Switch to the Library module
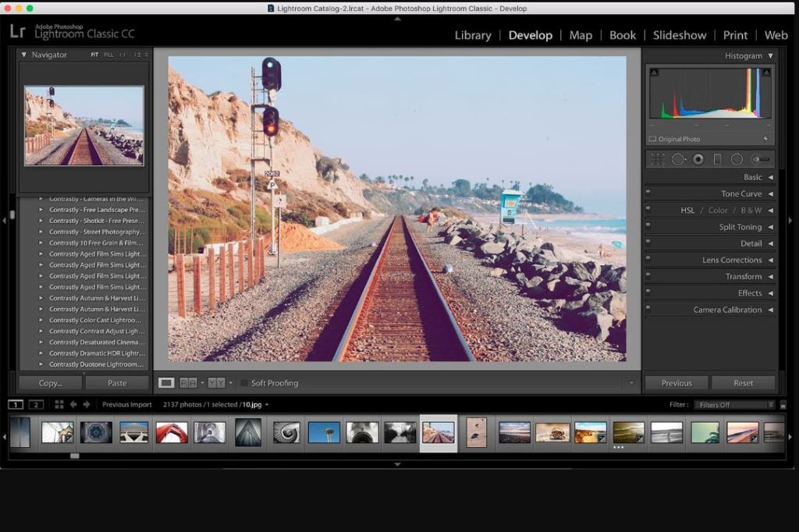The height and width of the screenshot is (532, 799). (x=473, y=35)
